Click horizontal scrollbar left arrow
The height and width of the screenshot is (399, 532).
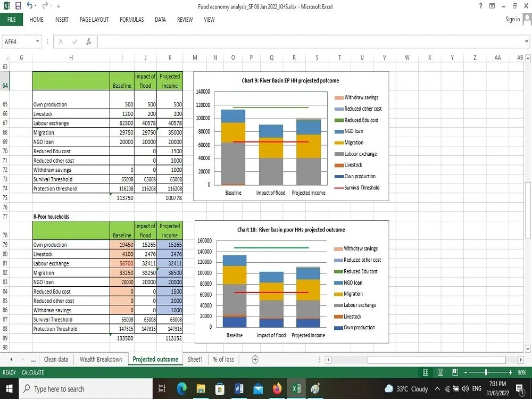[x=328, y=360]
